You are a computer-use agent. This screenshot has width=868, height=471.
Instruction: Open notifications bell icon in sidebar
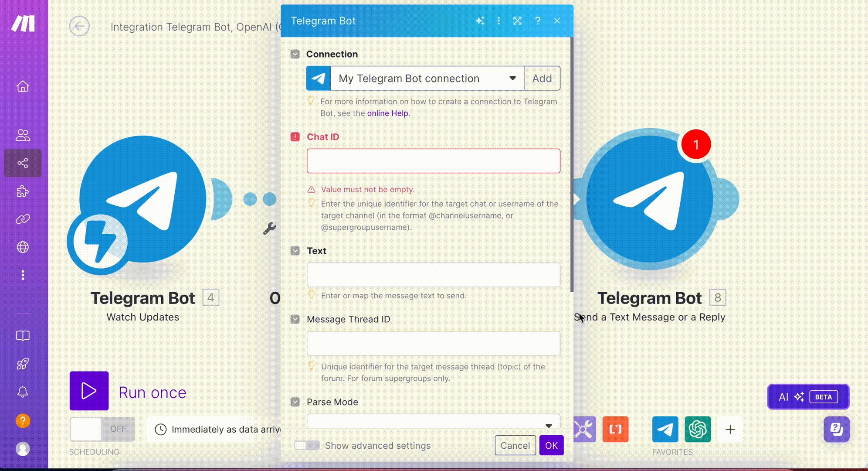click(x=23, y=392)
